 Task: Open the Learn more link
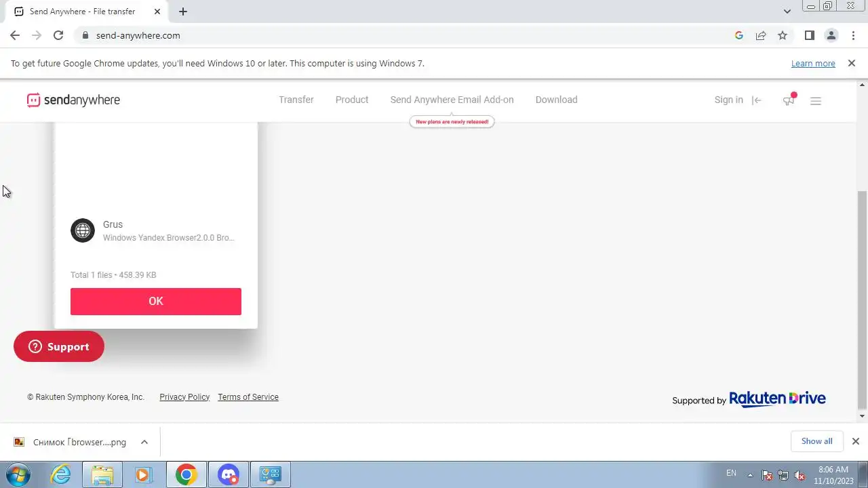(813, 63)
